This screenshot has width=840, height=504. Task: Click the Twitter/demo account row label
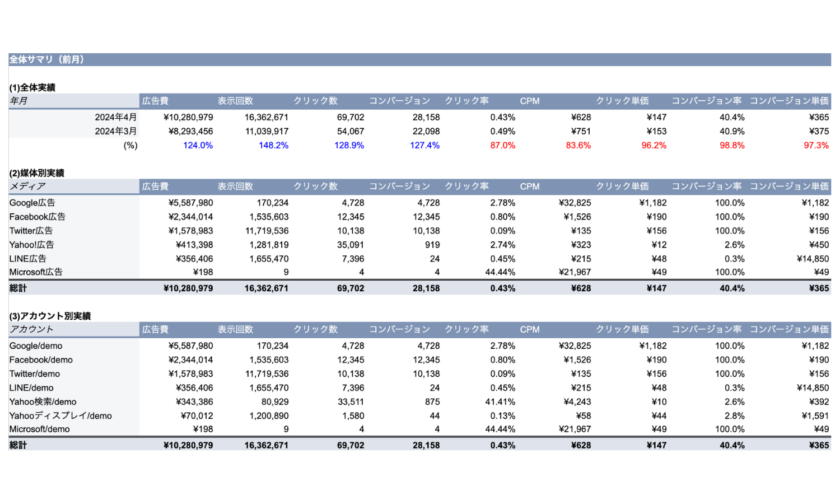34,374
